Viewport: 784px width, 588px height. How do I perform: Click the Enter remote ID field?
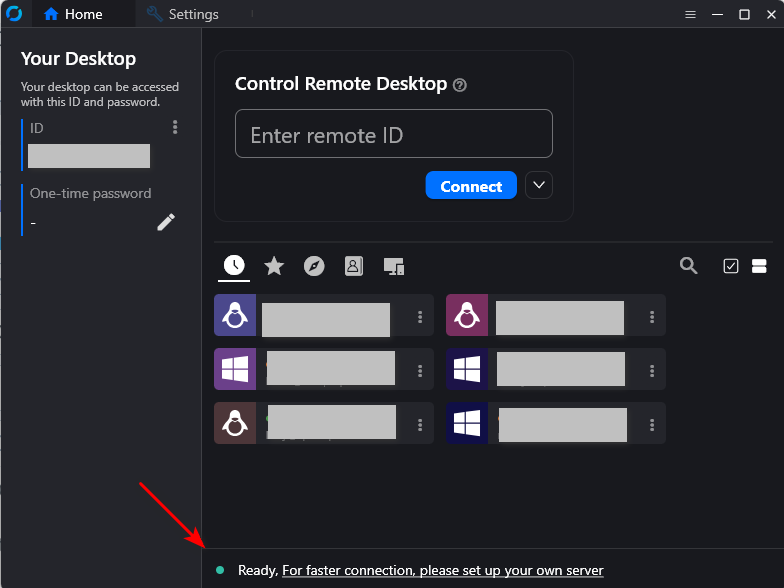tap(393, 135)
